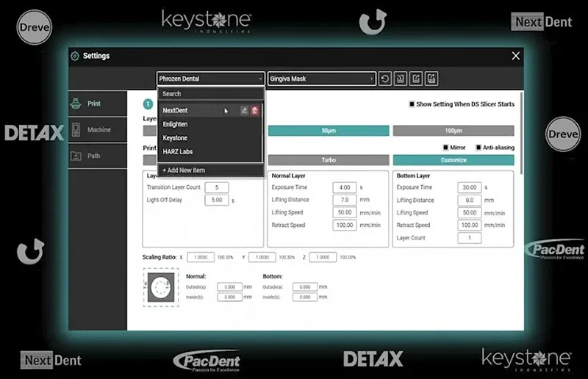Viewport: 588px width, 379px height.
Task: Choose HARZ Labs in the brand list
Action: point(210,151)
